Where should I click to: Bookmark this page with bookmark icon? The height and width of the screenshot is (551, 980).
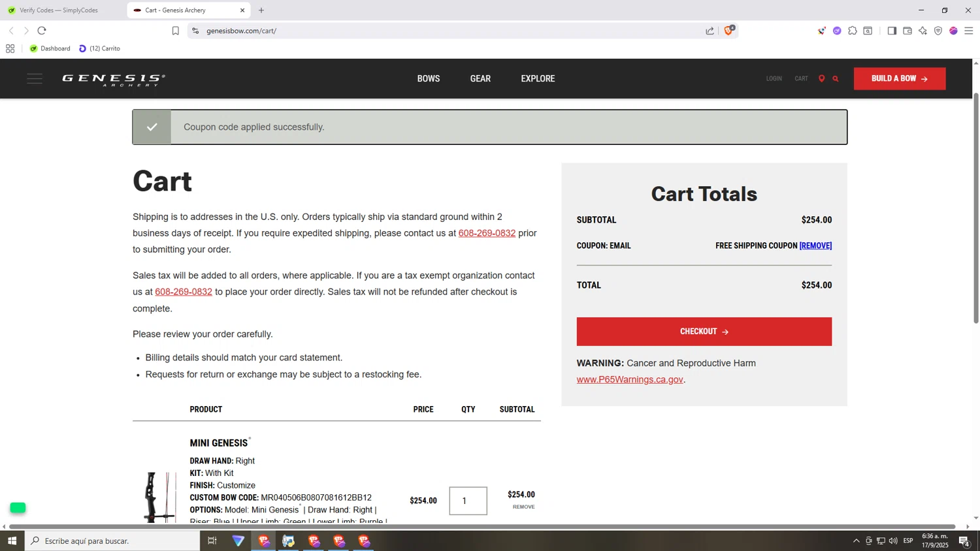pos(175,31)
